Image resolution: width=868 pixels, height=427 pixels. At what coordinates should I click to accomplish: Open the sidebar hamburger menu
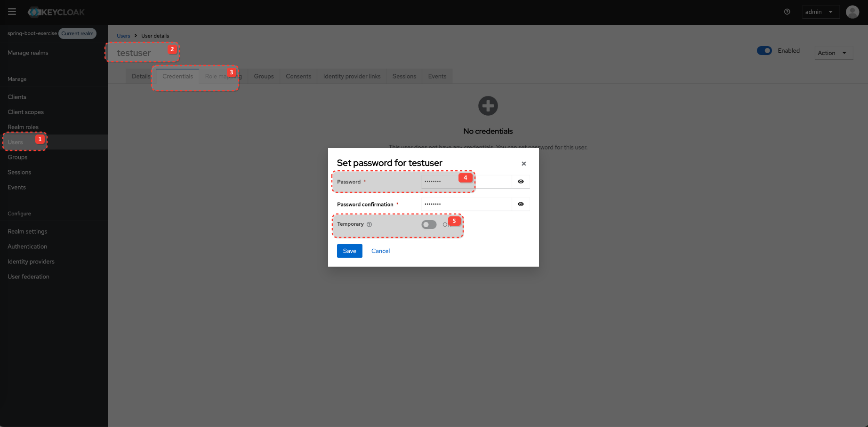tap(12, 12)
